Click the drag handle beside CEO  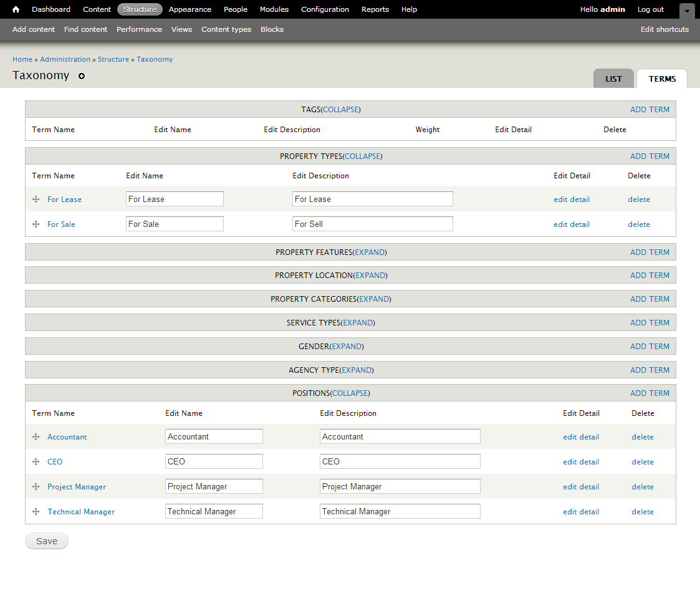point(36,461)
